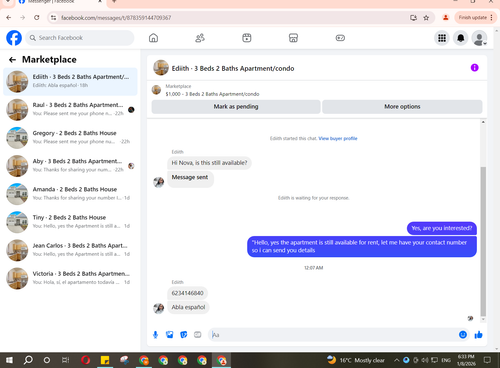Expand the account profile dropdown
500x368 pixels.
(479, 38)
